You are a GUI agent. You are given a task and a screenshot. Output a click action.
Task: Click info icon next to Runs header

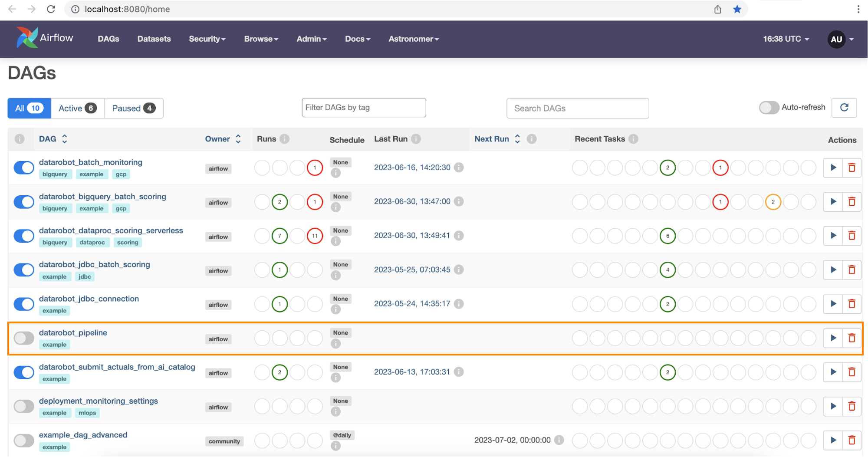point(285,139)
